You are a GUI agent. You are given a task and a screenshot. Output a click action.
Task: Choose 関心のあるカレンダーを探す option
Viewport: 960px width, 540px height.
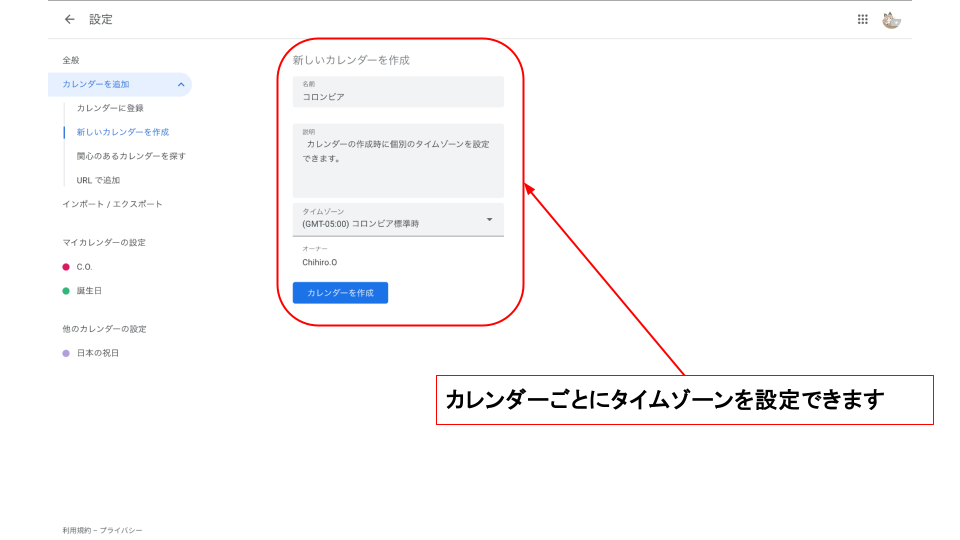click(131, 156)
